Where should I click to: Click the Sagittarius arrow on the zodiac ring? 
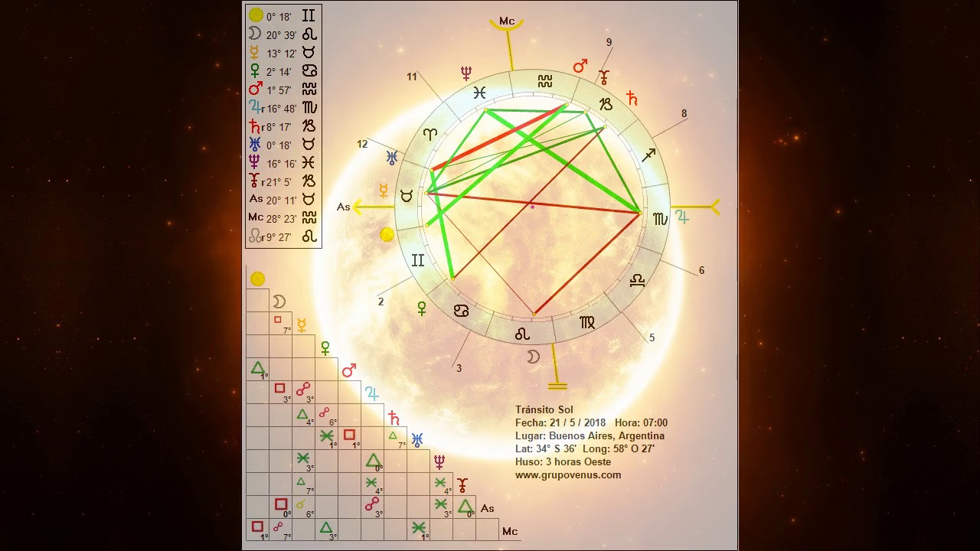pyautogui.click(x=648, y=155)
